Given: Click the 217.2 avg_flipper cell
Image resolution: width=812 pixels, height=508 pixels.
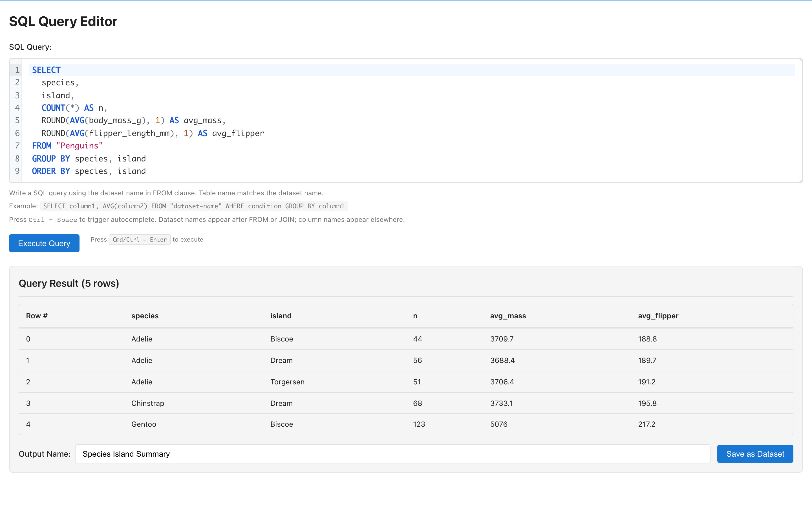Looking at the screenshot, I should [x=646, y=424].
